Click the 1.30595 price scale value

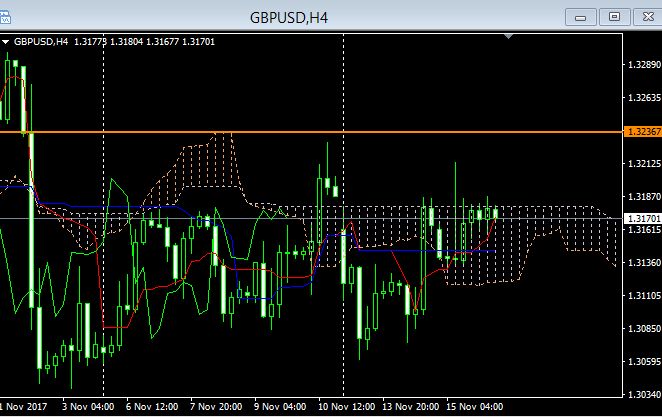644,361
